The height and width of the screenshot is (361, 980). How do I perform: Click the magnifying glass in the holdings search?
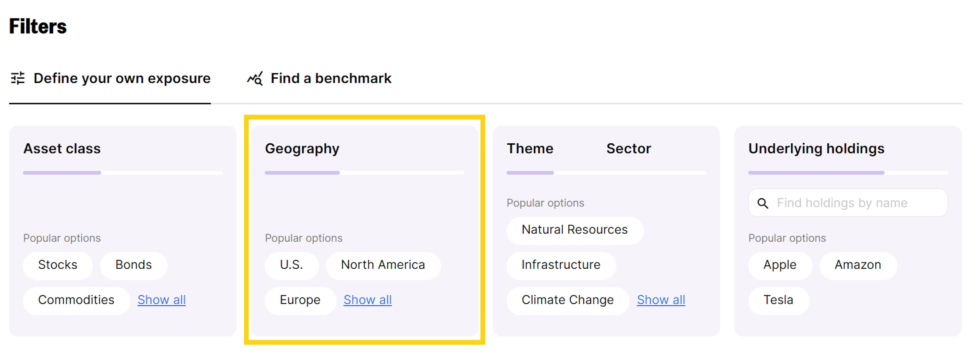(x=763, y=203)
